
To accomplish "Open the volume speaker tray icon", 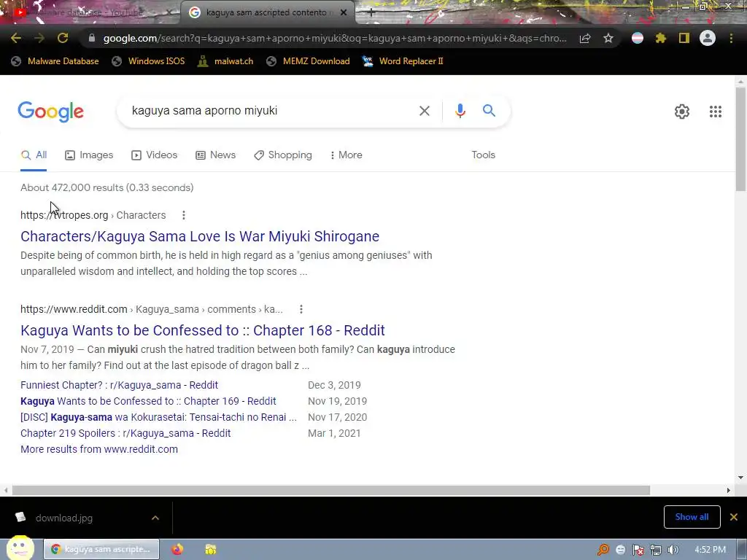I will point(673,550).
